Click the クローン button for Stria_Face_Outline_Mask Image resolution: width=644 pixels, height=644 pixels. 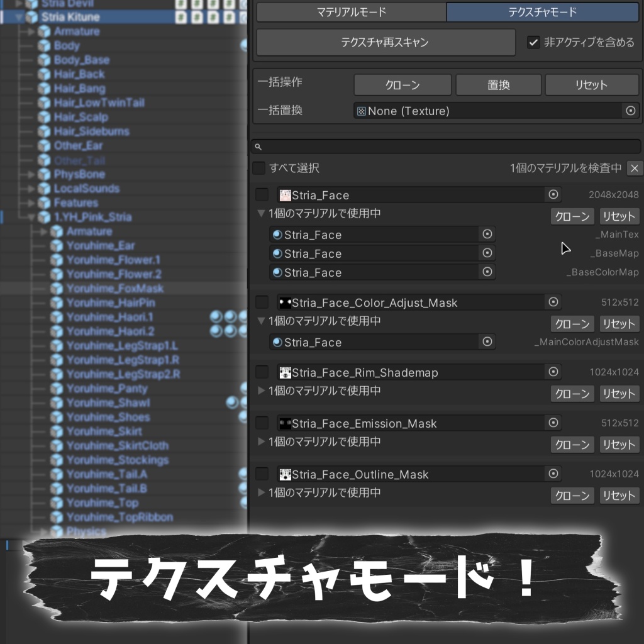tap(572, 495)
